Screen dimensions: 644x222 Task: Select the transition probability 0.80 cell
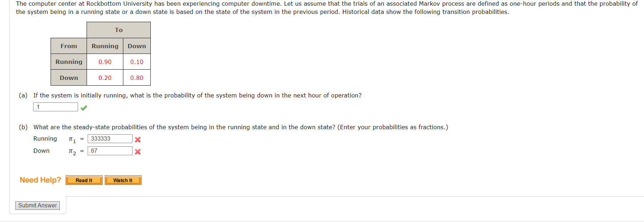[x=136, y=77]
